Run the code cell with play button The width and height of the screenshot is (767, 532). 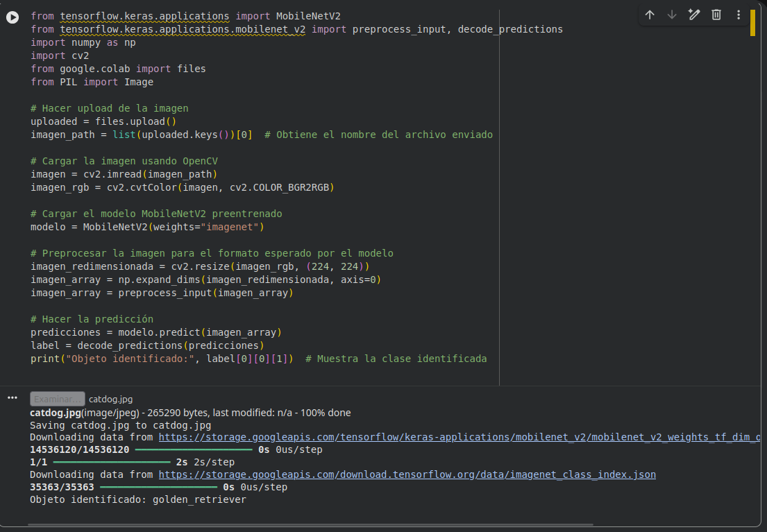click(x=12, y=17)
